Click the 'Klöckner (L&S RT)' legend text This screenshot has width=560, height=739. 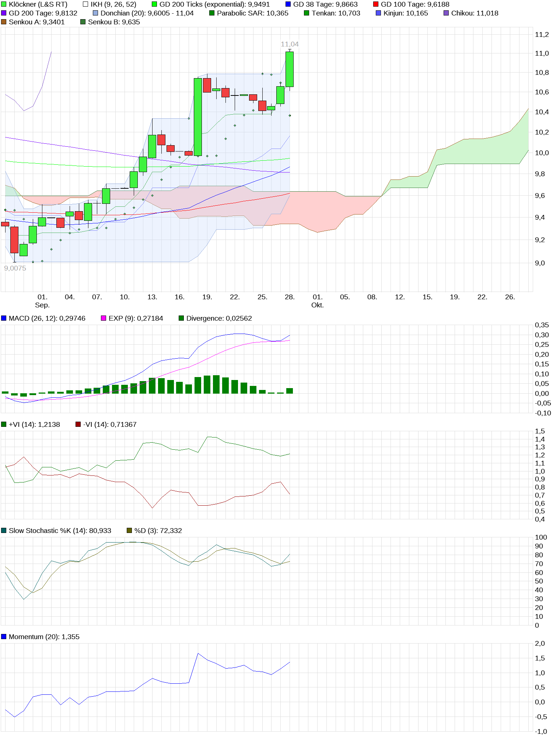pyautogui.click(x=38, y=4)
